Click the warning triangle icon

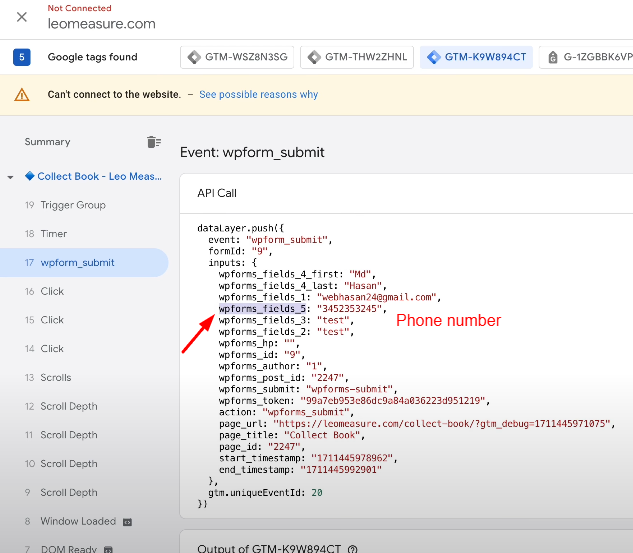pyautogui.click(x=22, y=95)
